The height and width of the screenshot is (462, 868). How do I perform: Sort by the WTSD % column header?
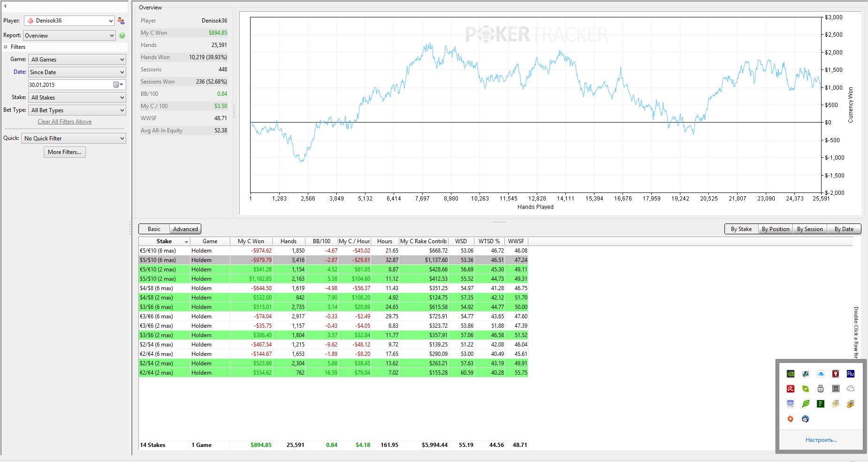click(x=489, y=241)
